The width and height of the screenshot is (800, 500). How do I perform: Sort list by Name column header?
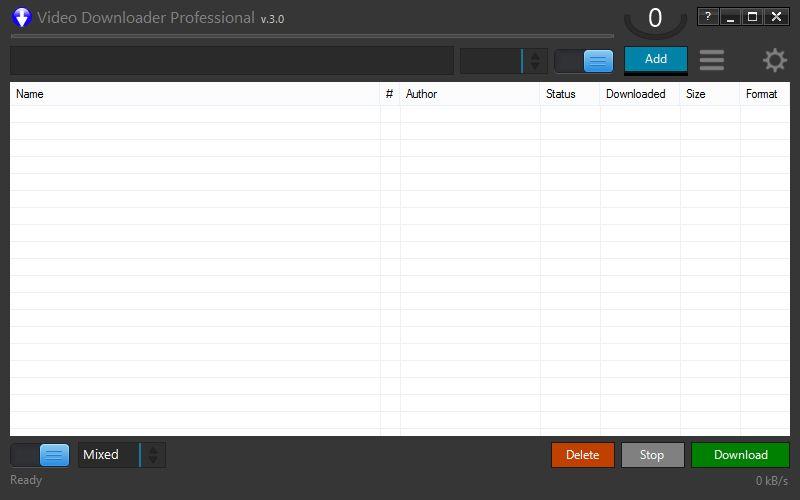[x=195, y=94]
